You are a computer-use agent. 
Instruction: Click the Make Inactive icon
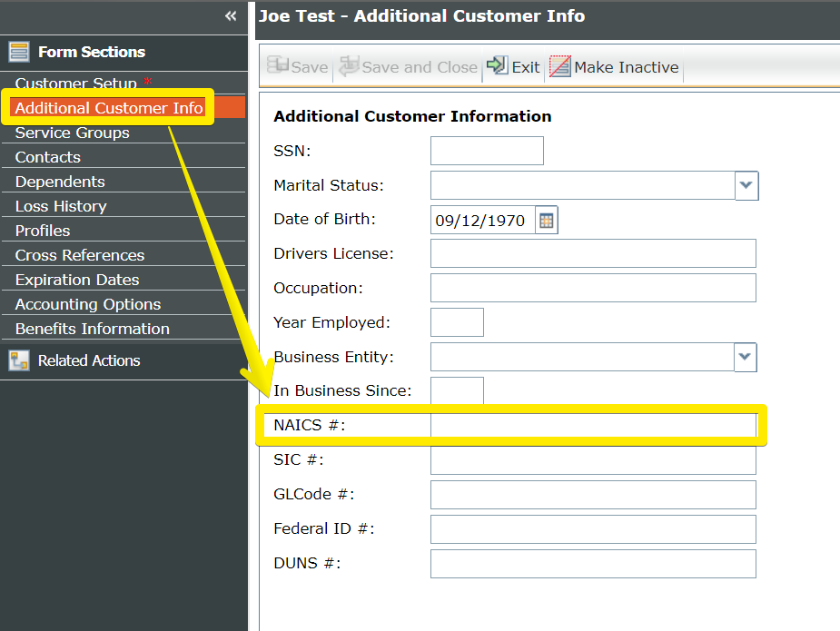tap(560, 66)
